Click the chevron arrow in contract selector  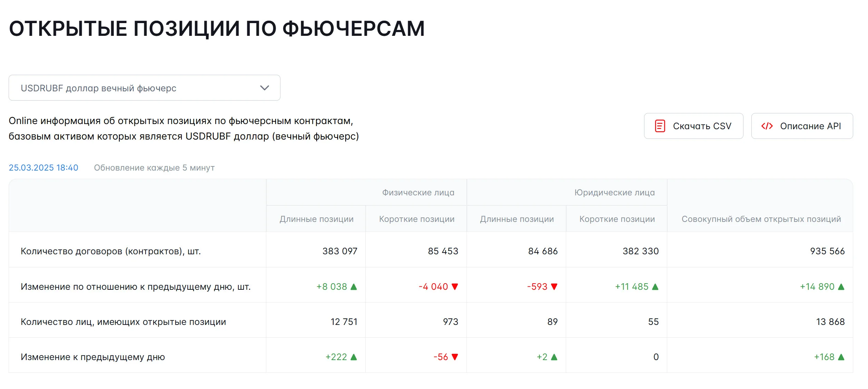(x=265, y=88)
